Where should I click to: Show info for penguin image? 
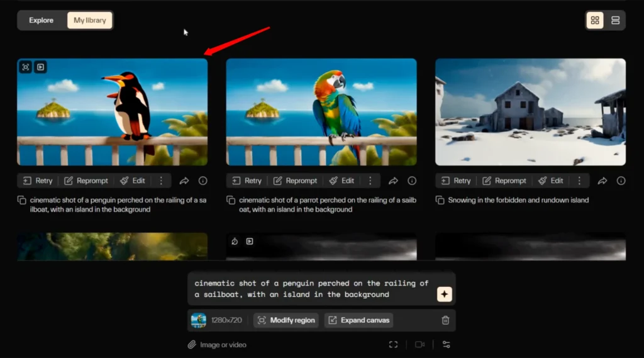(x=203, y=181)
